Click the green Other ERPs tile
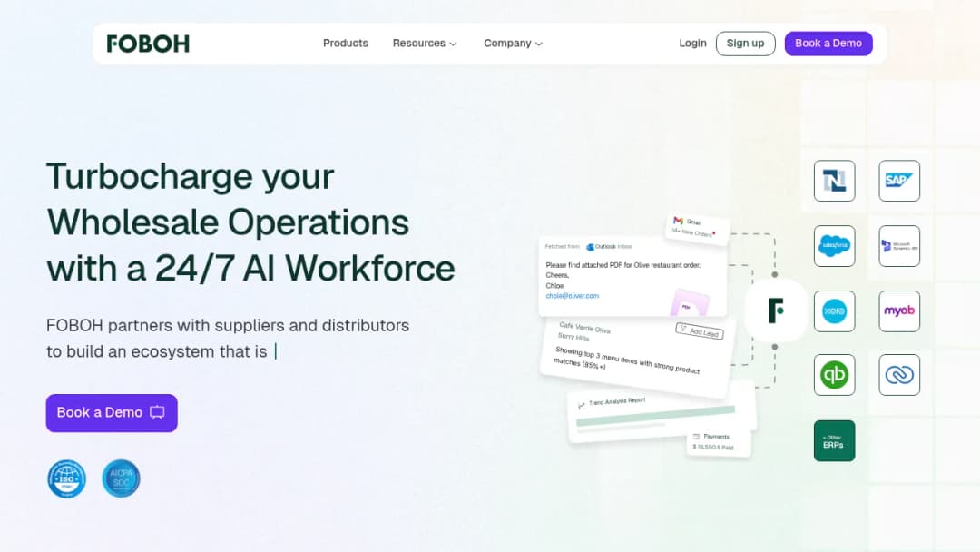The image size is (980, 552). [835, 440]
